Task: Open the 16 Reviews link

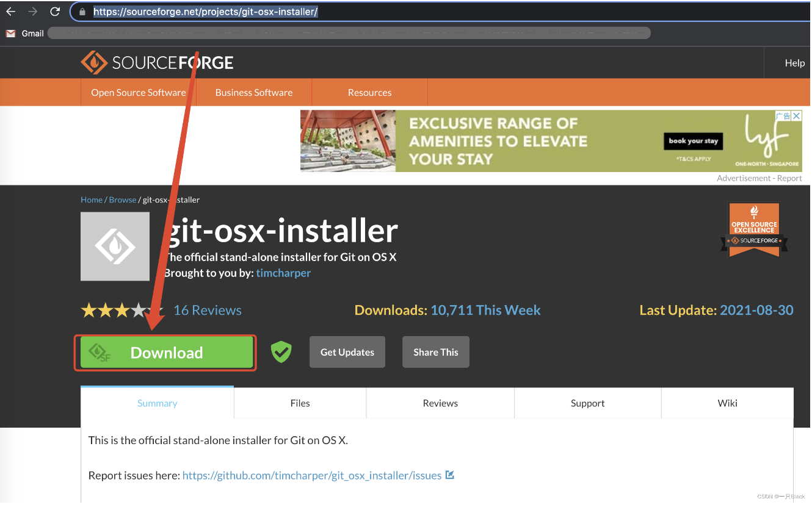Action: (208, 310)
